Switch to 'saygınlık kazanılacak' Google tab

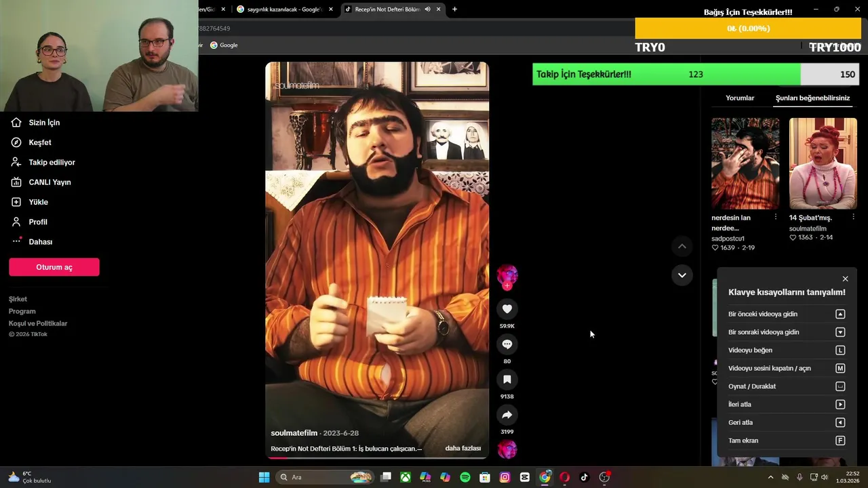click(285, 9)
